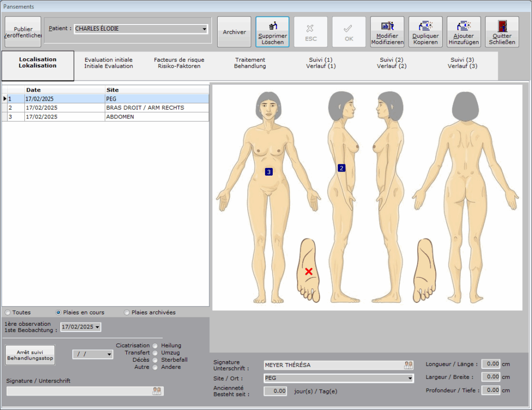Select the Toutes radio button
This screenshot has height=410, width=532.
[7, 312]
